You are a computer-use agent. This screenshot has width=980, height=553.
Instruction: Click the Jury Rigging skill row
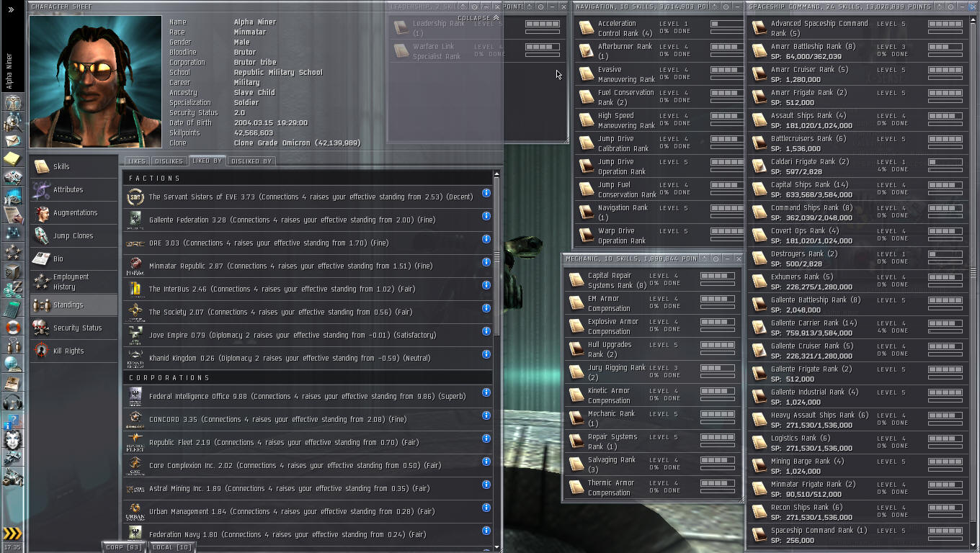click(654, 372)
